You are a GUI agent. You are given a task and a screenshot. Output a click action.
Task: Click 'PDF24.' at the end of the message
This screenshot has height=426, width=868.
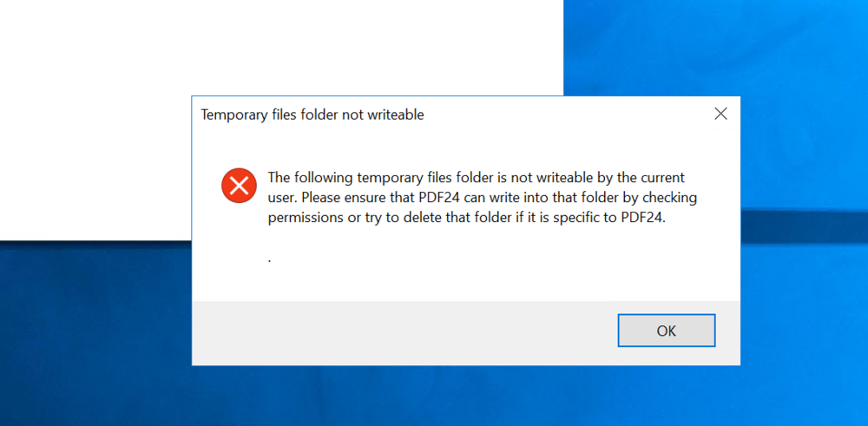tap(643, 218)
